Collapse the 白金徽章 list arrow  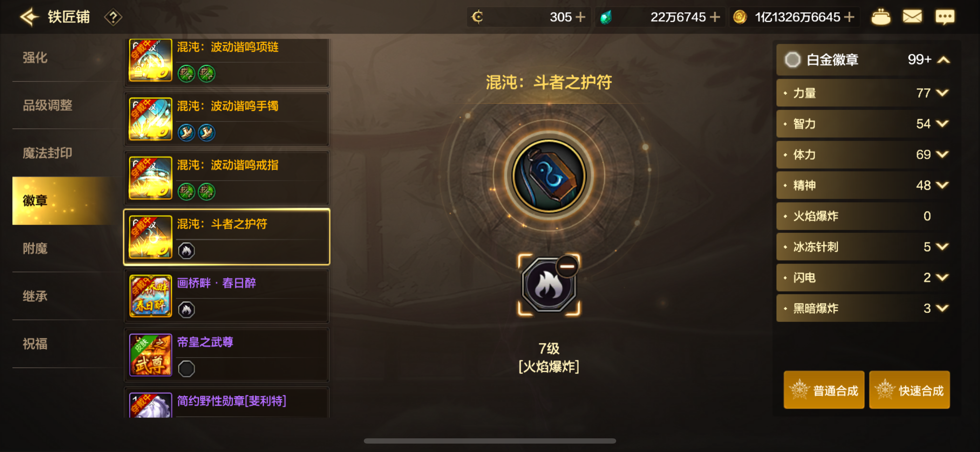tap(944, 60)
